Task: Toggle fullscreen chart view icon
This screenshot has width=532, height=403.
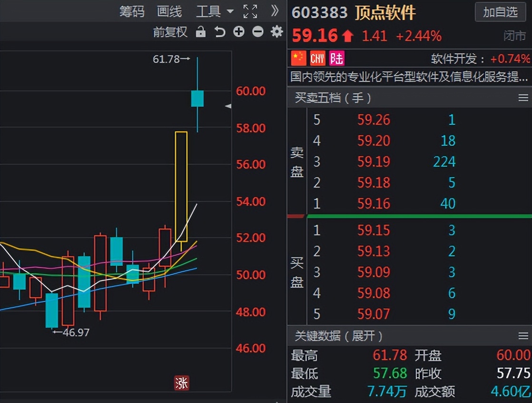Action: tap(250, 11)
